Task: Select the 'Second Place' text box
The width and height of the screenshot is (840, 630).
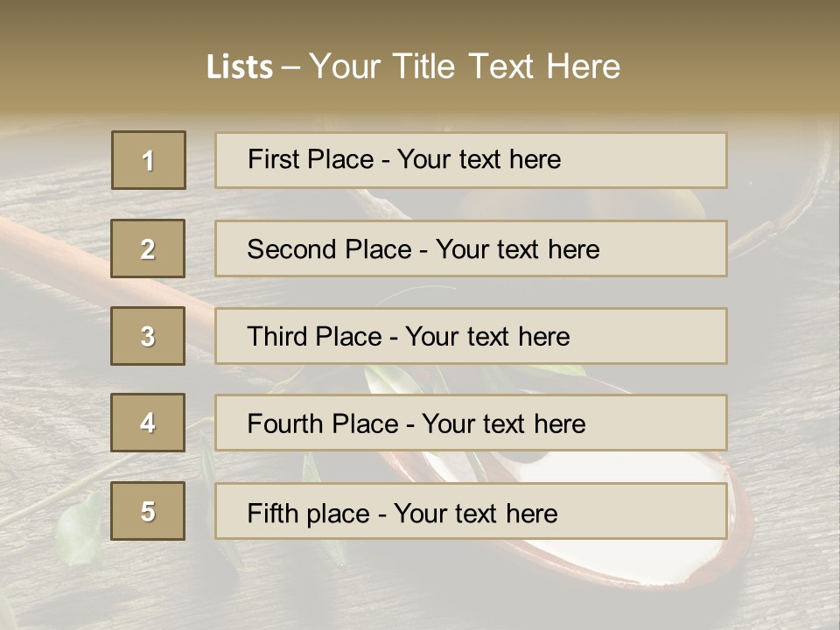Action: (x=471, y=248)
